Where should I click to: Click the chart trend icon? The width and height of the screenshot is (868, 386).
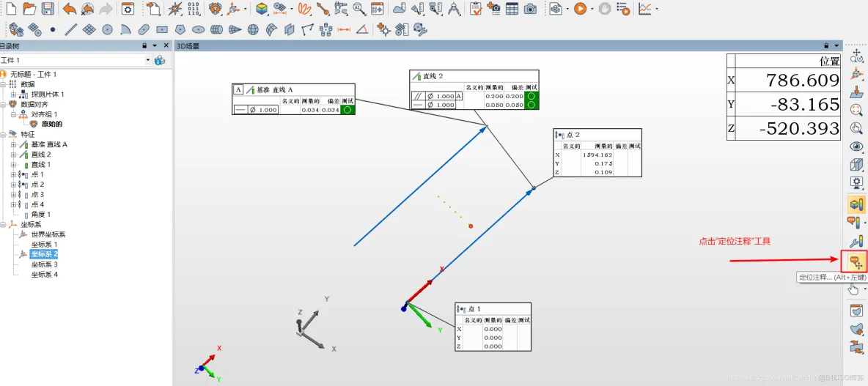click(x=645, y=8)
